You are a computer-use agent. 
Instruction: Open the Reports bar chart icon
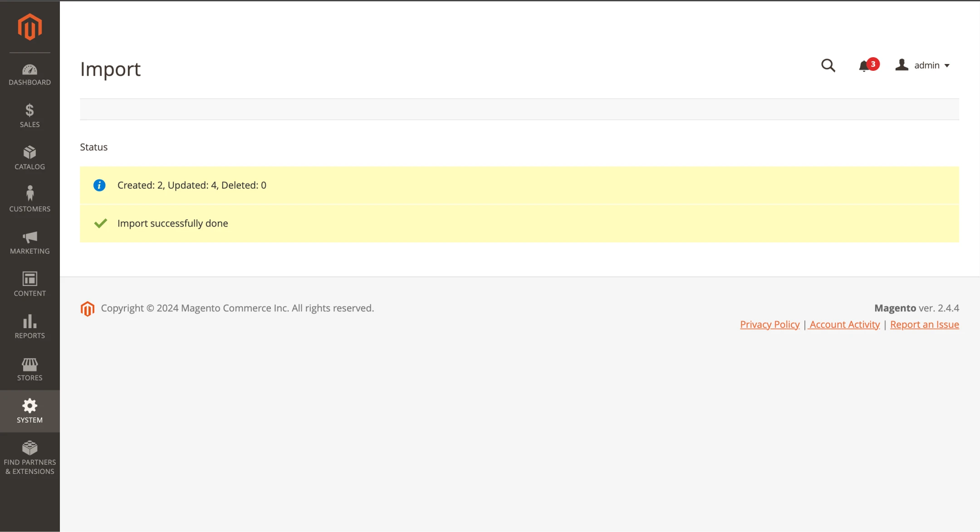30,321
